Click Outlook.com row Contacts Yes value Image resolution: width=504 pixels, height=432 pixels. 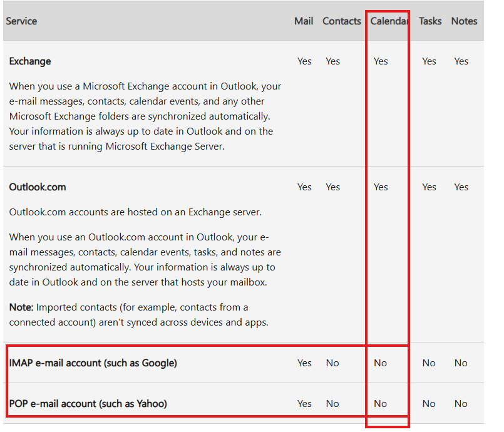click(x=332, y=187)
